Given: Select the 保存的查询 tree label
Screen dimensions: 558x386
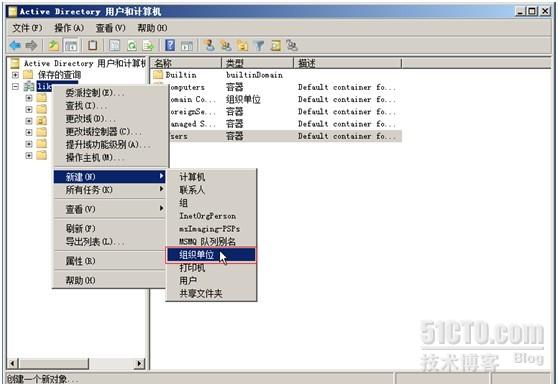Looking at the screenshot, I should pyautogui.click(x=59, y=75).
